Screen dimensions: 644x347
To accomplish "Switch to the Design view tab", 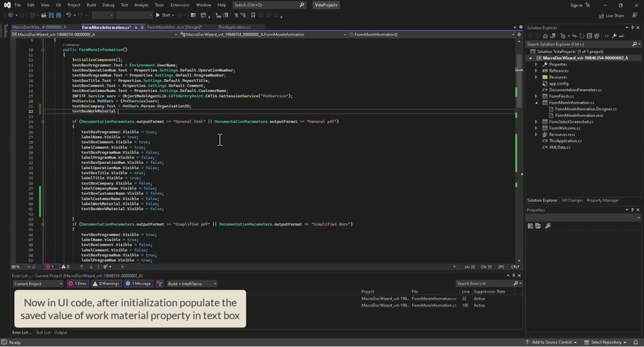I will (x=174, y=27).
